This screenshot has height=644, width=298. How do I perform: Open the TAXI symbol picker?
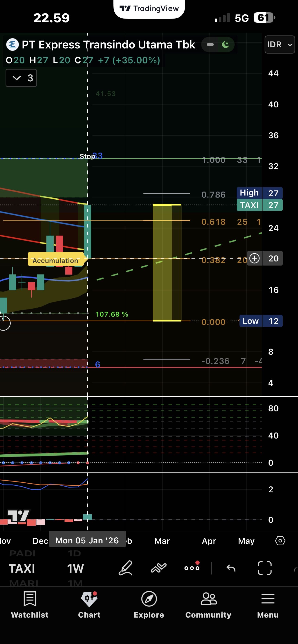22,568
